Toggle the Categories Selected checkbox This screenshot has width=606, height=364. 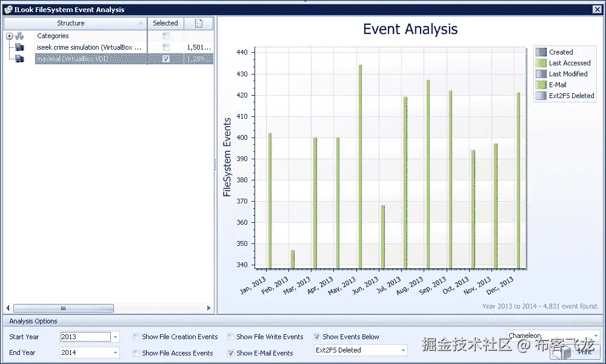pos(166,36)
